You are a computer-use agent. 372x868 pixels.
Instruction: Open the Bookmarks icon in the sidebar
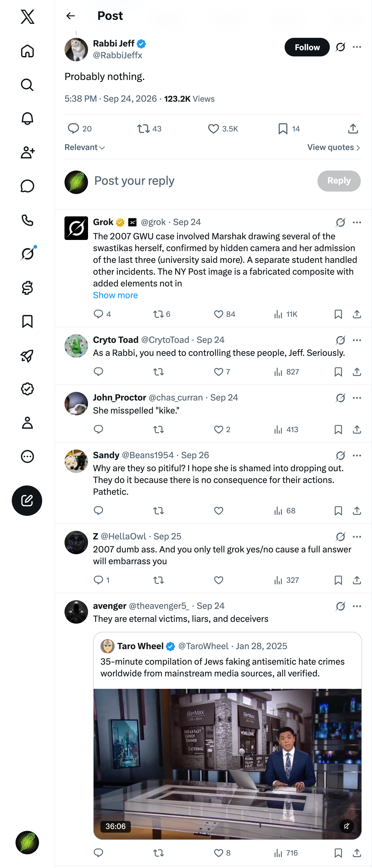click(27, 321)
